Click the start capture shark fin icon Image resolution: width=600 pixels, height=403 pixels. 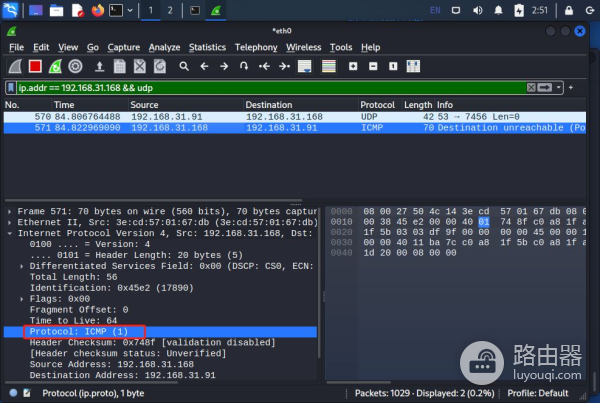click(15, 66)
